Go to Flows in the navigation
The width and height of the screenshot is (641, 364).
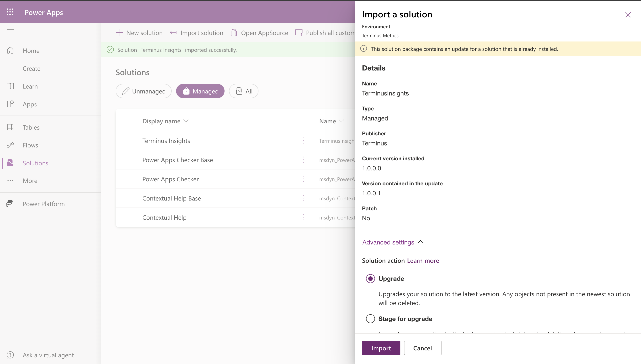pyautogui.click(x=30, y=145)
